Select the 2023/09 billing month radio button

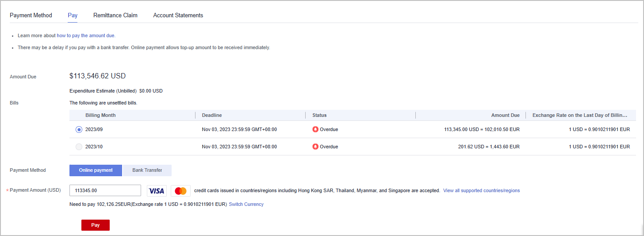(79, 129)
